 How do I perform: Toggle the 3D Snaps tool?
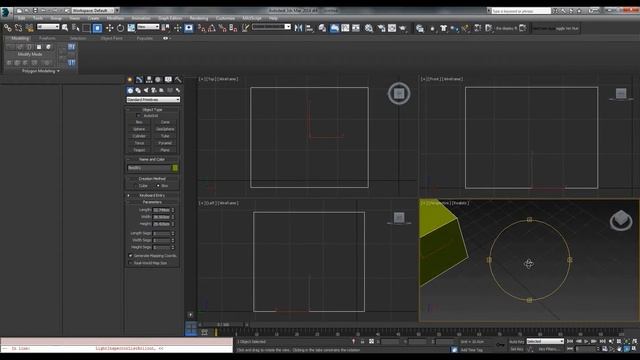click(x=201, y=28)
